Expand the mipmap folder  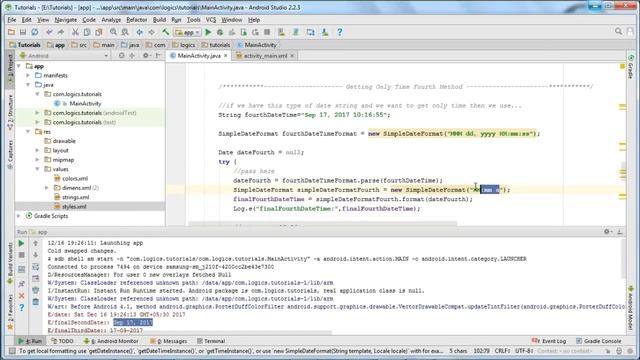[x=38, y=160]
